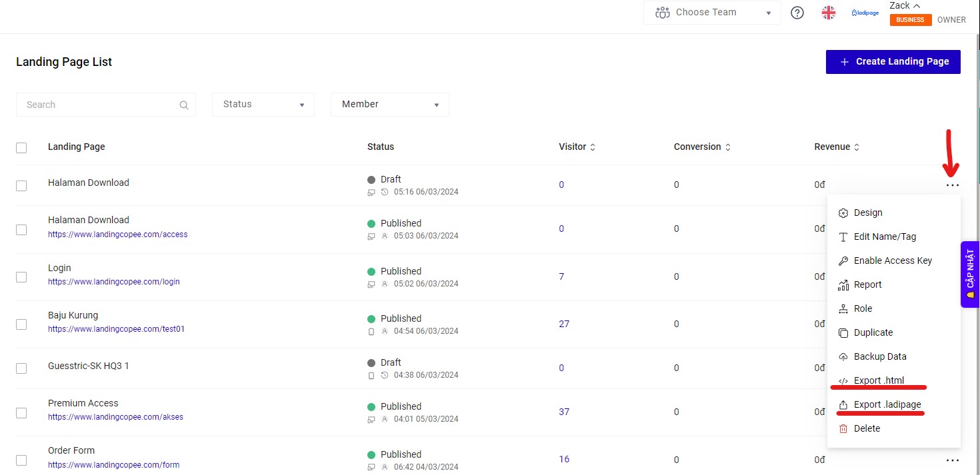Image resolution: width=980 pixels, height=475 pixels.
Task: Click visitor count 37 for Premium Access
Action: (564, 412)
